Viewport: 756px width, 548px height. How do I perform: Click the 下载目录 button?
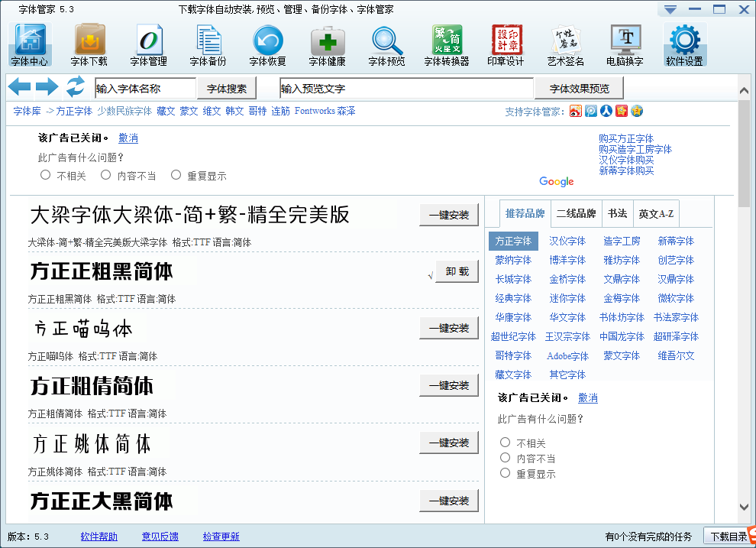[729, 537]
